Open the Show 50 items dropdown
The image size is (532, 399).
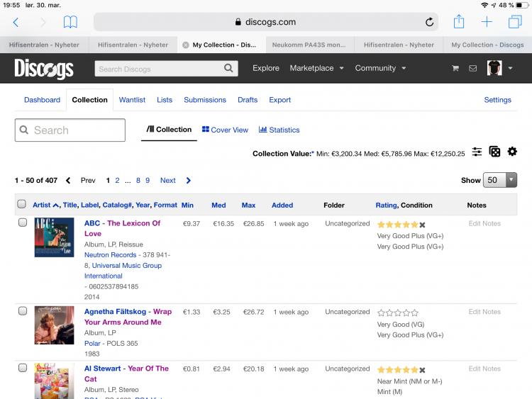499,180
